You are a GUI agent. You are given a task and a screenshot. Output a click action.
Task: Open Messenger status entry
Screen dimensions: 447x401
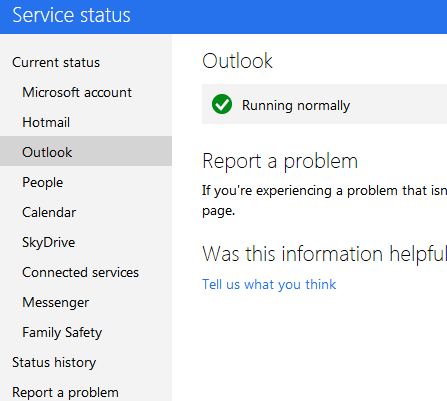[56, 303]
